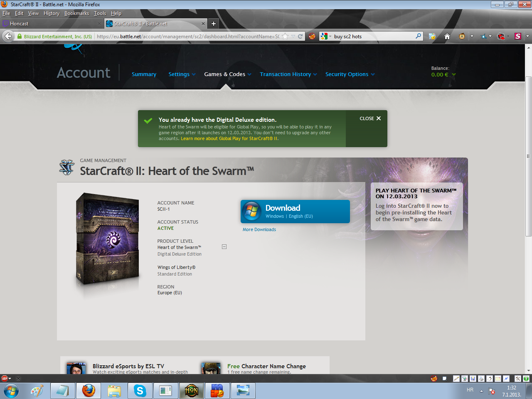Click the Adblock Plus ABP icon
The width and height of the screenshot is (532, 399).
click(5, 379)
